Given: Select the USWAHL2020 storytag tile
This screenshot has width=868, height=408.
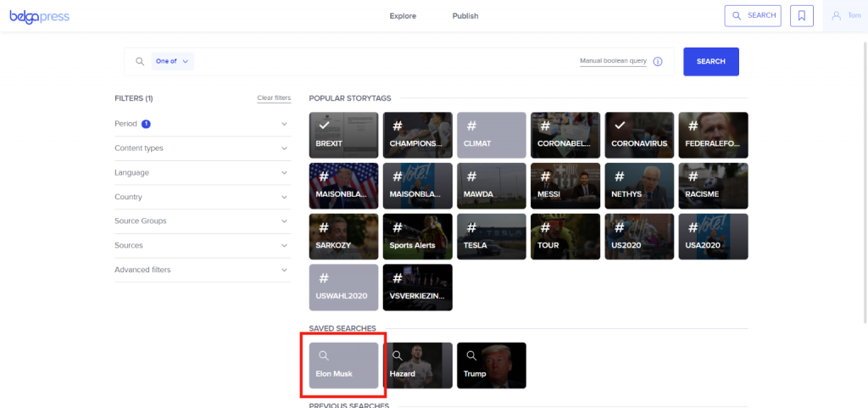Looking at the screenshot, I should [x=344, y=288].
